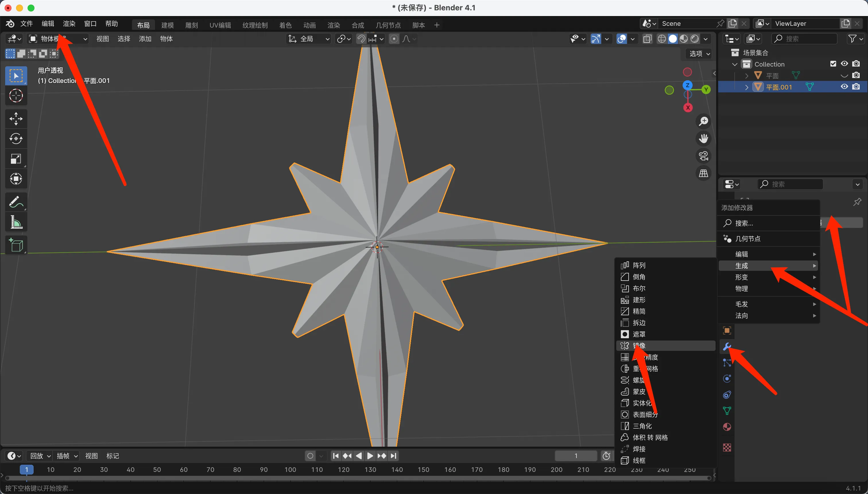Open the 全局 transform orientation dropdown
This screenshot has width=868, height=494.
(309, 39)
